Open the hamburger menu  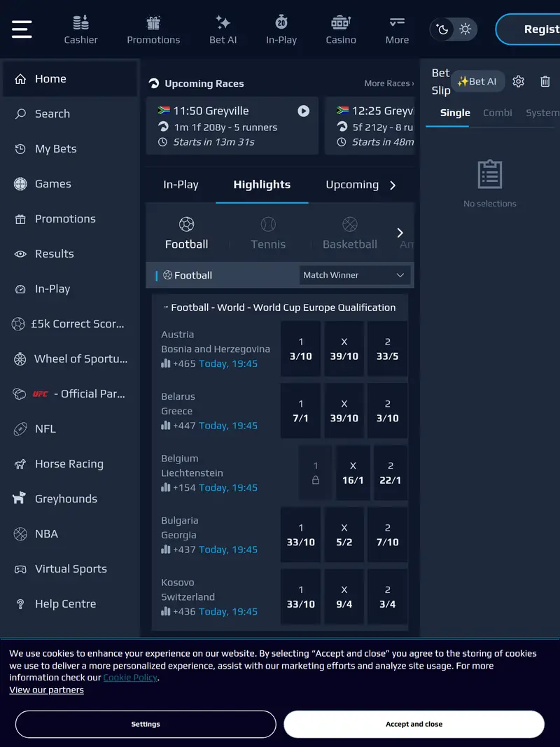pos(21,29)
